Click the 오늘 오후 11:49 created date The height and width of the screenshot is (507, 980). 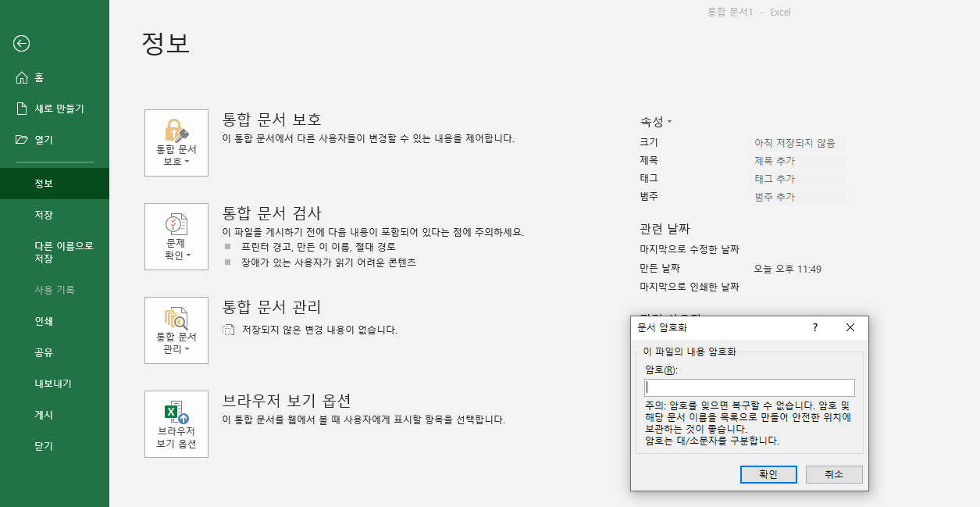(787, 269)
